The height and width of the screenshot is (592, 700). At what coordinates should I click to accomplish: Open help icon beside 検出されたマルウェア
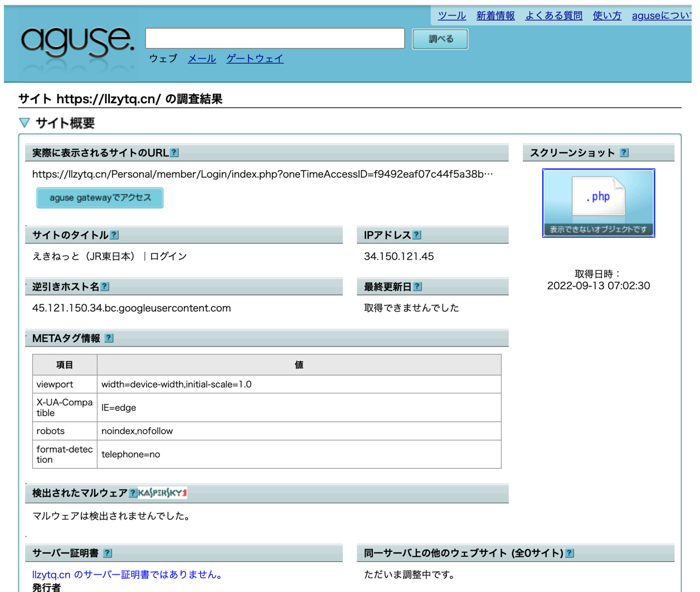[x=133, y=493]
